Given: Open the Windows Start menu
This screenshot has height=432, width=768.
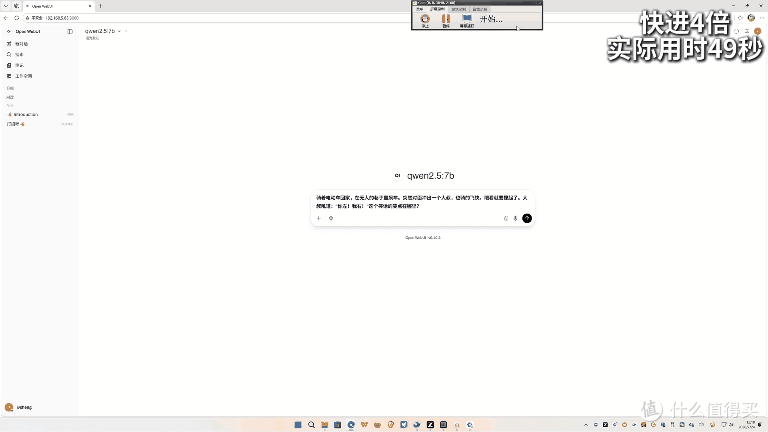Looking at the screenshot, I should tap(298, 425).
